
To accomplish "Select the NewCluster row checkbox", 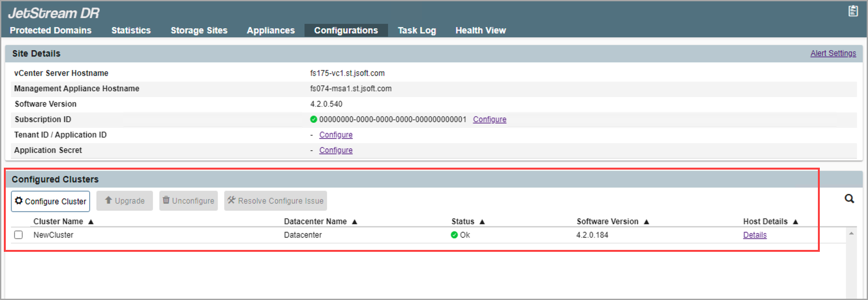I will 19,235.
